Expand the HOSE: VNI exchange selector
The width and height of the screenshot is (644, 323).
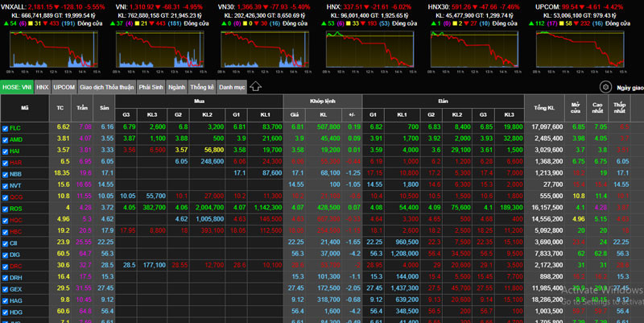[16, 86]
